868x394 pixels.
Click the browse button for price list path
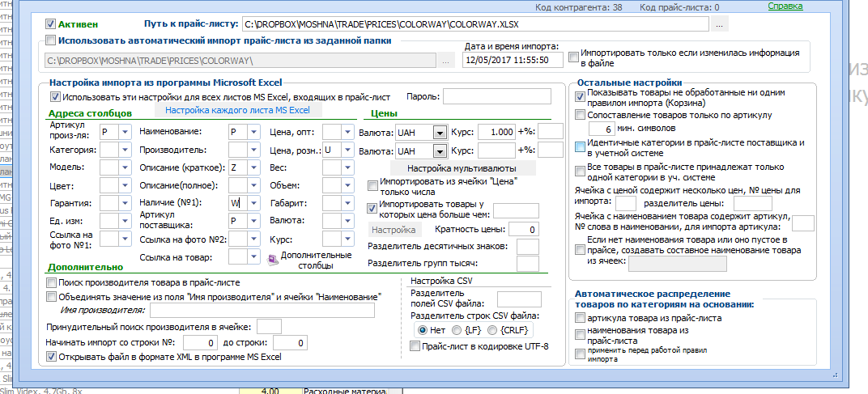click(x=719, y=24)
